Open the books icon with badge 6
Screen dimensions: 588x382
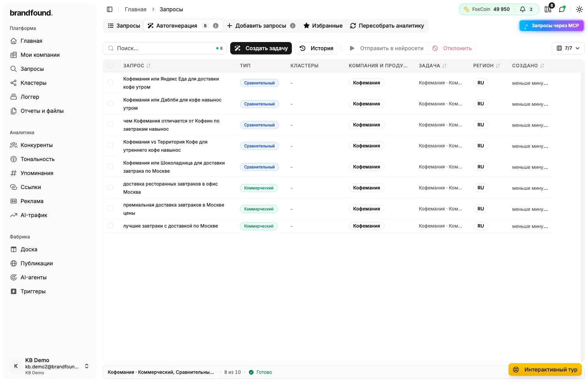point(548,9)
